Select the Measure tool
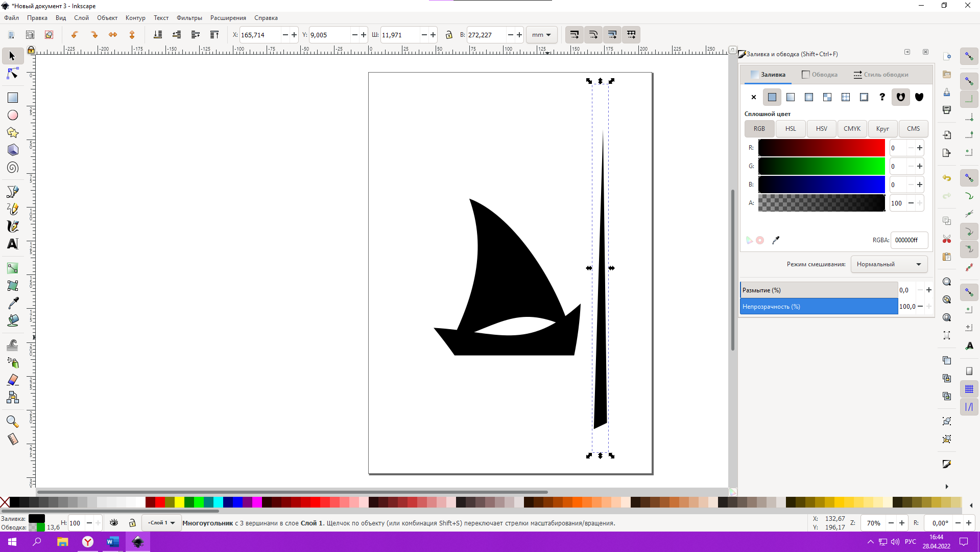Viewport: 980px width, 552px height. (12, 439)
